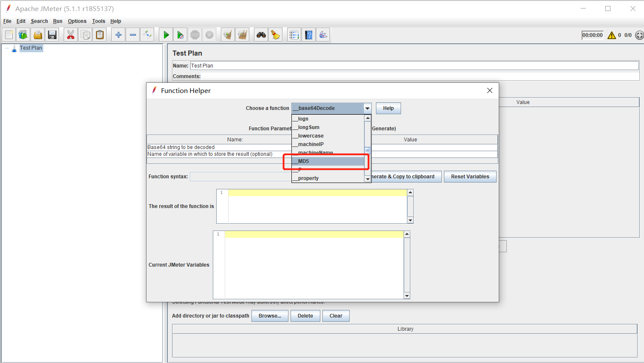Open Search with the binoculars icon
Screen dimensions: 644x363
[261, 35]
